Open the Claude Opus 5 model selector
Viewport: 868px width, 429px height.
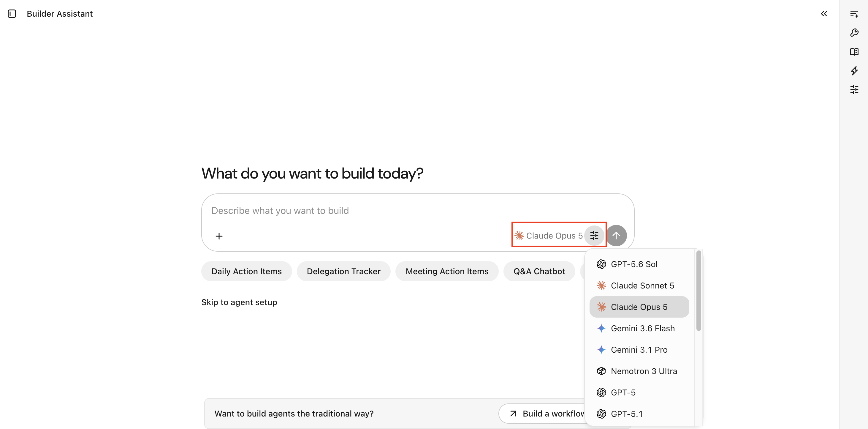pos(549,235)
